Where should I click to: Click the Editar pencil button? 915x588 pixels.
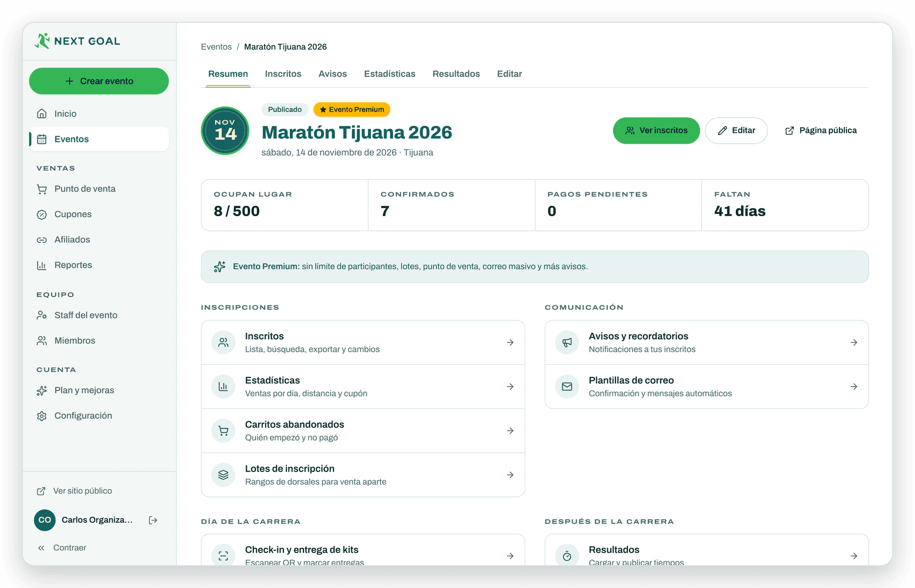[736, 131]
